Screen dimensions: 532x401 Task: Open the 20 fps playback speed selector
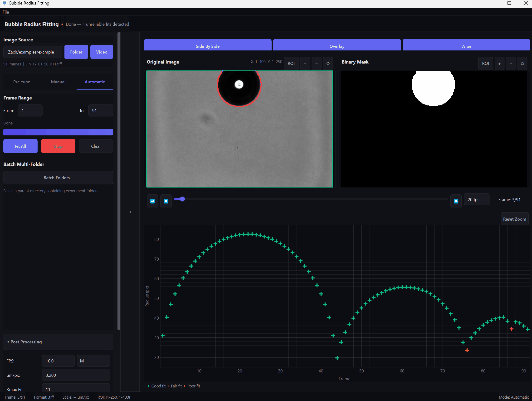point(476,199)
